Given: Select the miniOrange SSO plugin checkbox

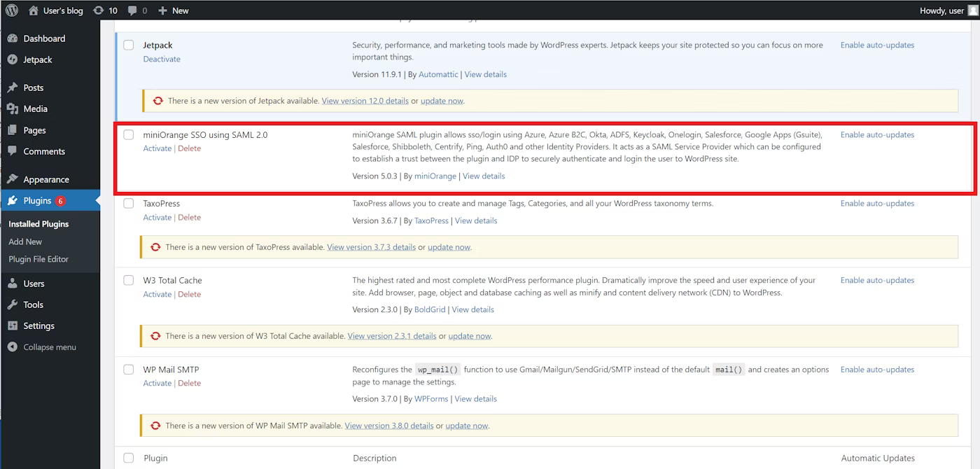Looking at the screenshot, I should [129, 134].
